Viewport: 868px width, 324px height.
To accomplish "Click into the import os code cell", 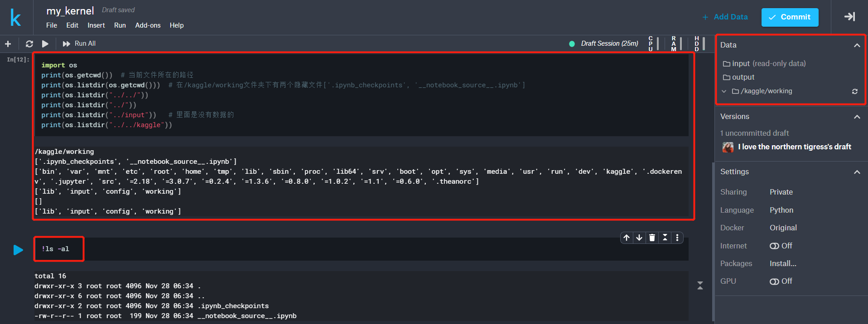I will [x=361, y=95].
